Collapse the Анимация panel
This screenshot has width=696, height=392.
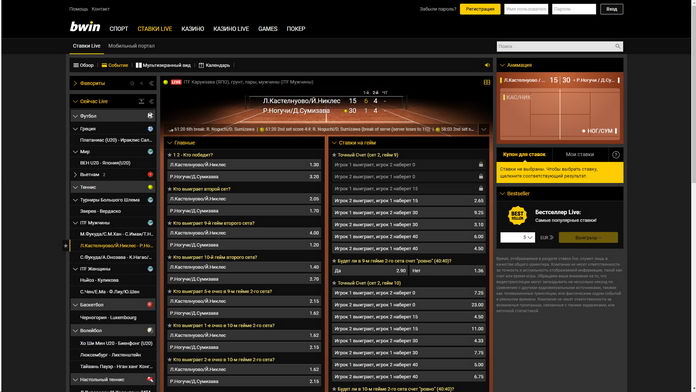[502, 65]
